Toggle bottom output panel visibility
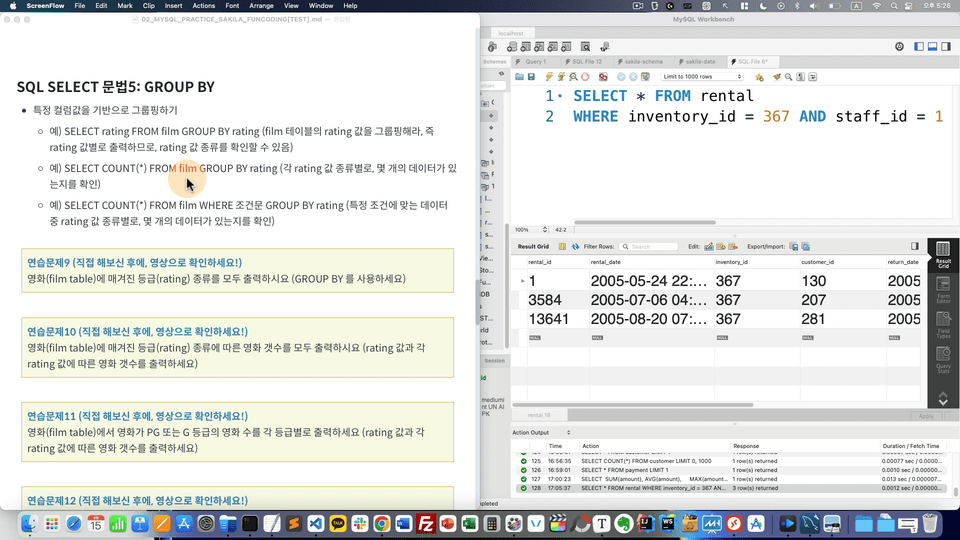 pyautogui.click(x=932, y=47)
